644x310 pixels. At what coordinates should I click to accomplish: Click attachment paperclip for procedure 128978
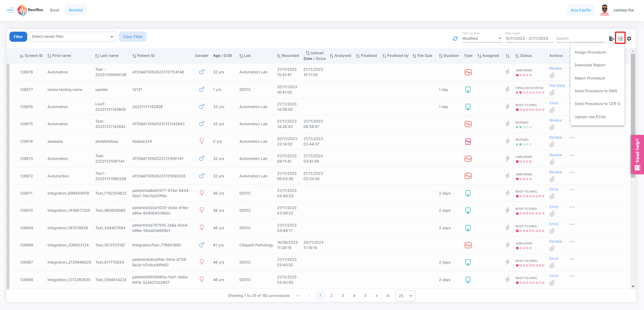point(552,76)
